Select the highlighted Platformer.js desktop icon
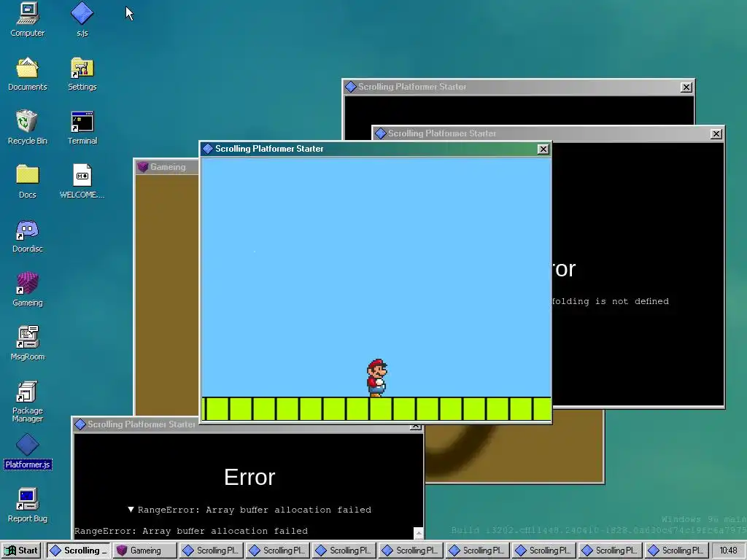 click(27, 451)
